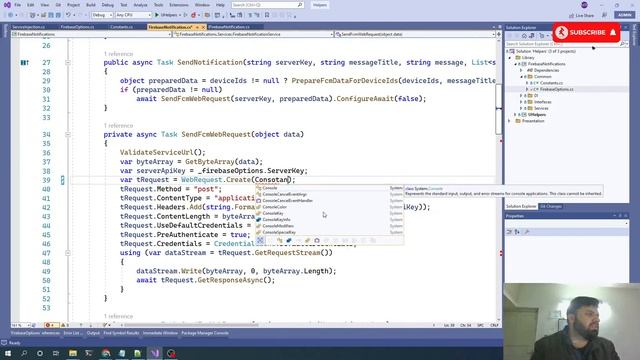Collapse the Library folder in Solution Explorer
Image resolution: width=640 pixels, height=360 pixels.
click(510, 58)
